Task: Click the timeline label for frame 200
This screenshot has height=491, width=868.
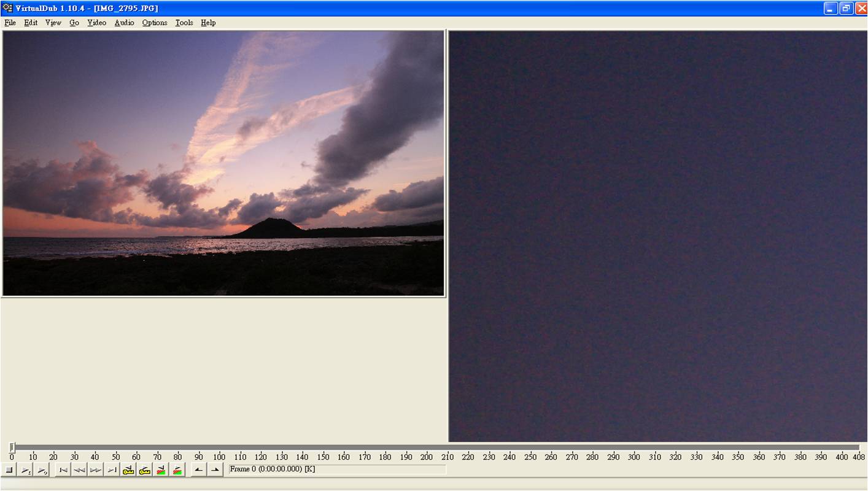Action: coord(427,457)
